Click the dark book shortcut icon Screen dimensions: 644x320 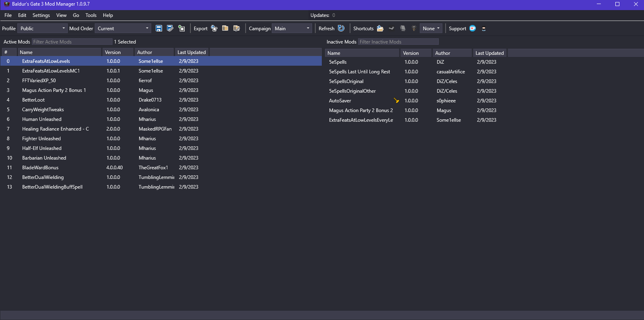pos(402,28)
